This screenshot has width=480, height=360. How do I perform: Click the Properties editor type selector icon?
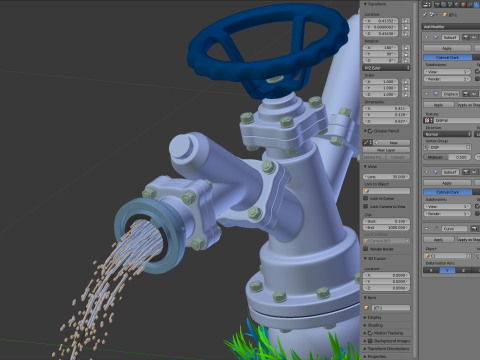pyautogui.click(x=427, y=5)
